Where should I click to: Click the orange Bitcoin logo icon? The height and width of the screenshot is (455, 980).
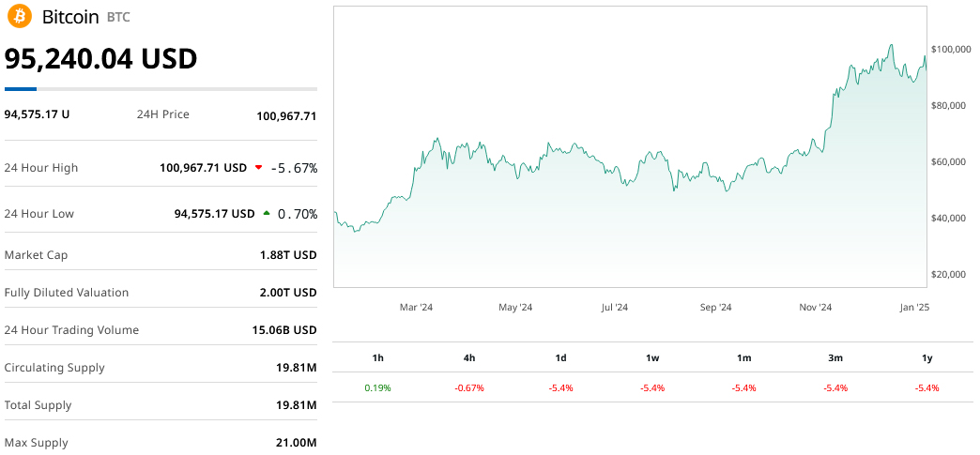pos(19,17)
